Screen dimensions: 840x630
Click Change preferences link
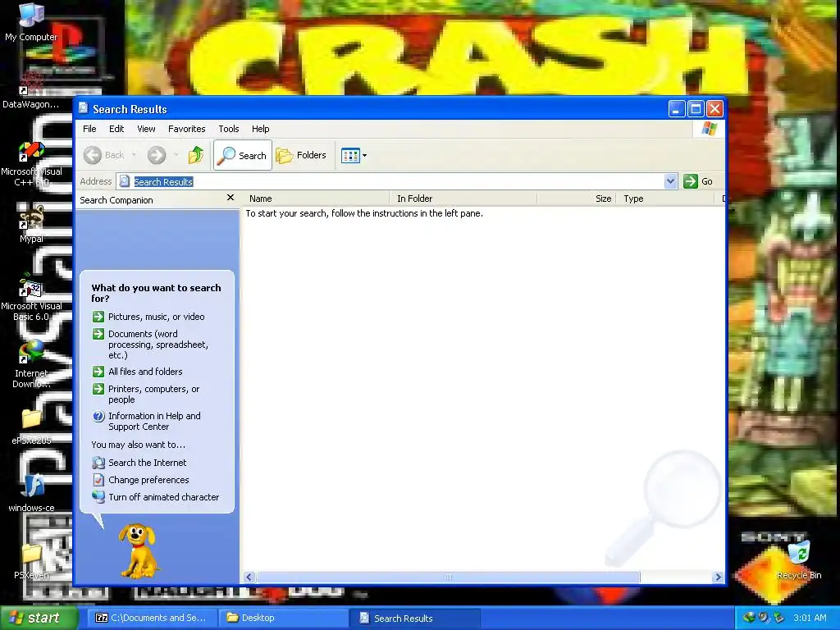141,480
